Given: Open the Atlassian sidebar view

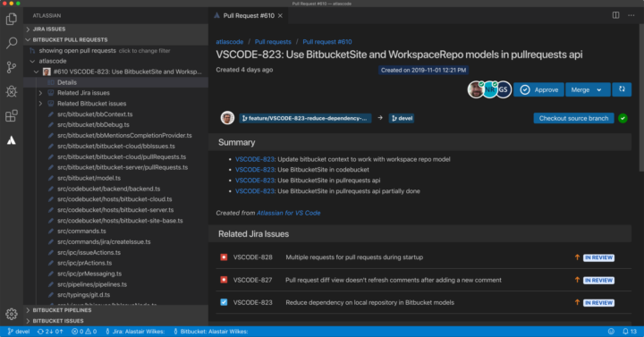Looking at the screenshot, I should point(12,140).
